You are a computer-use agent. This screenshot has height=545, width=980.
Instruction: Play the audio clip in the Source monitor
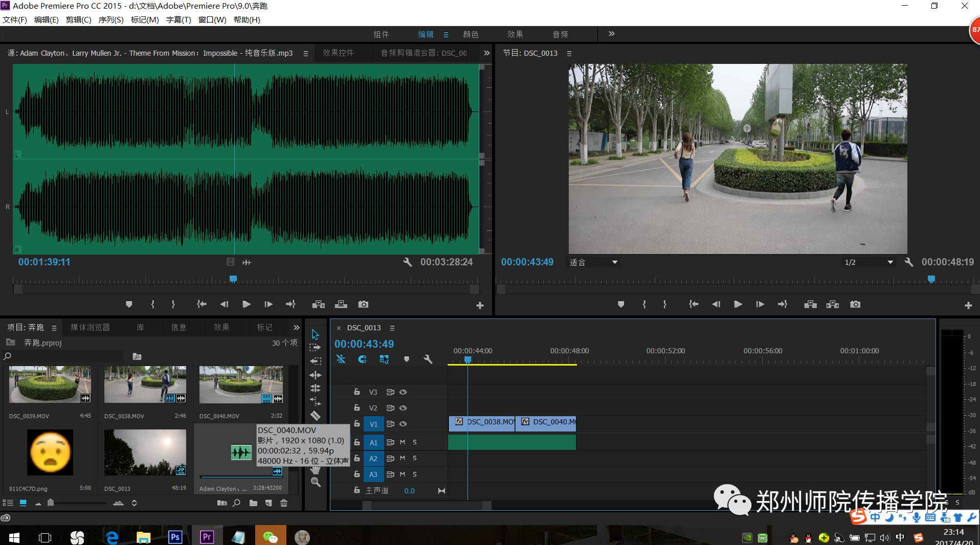coord(246,304)
